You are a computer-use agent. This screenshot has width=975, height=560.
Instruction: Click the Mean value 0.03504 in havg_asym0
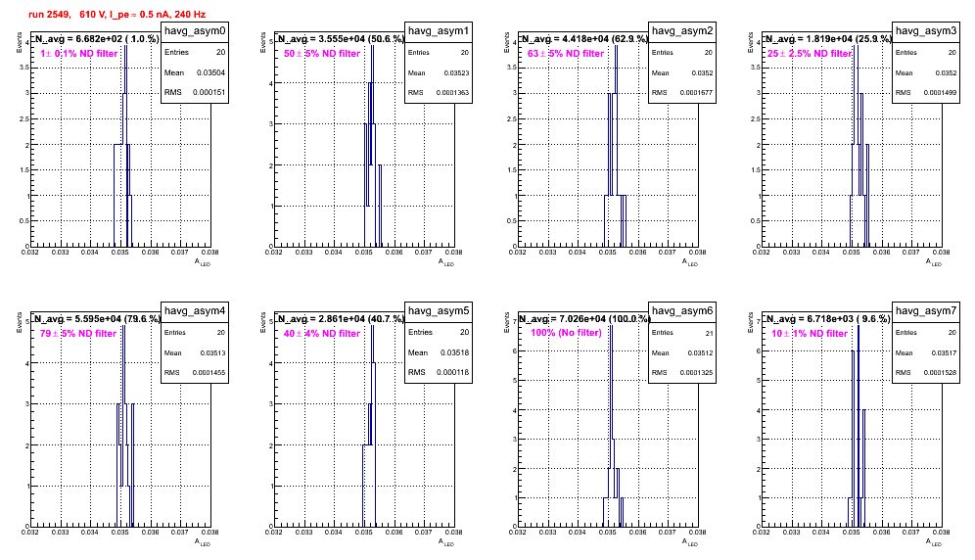click(x=210, y=72)
